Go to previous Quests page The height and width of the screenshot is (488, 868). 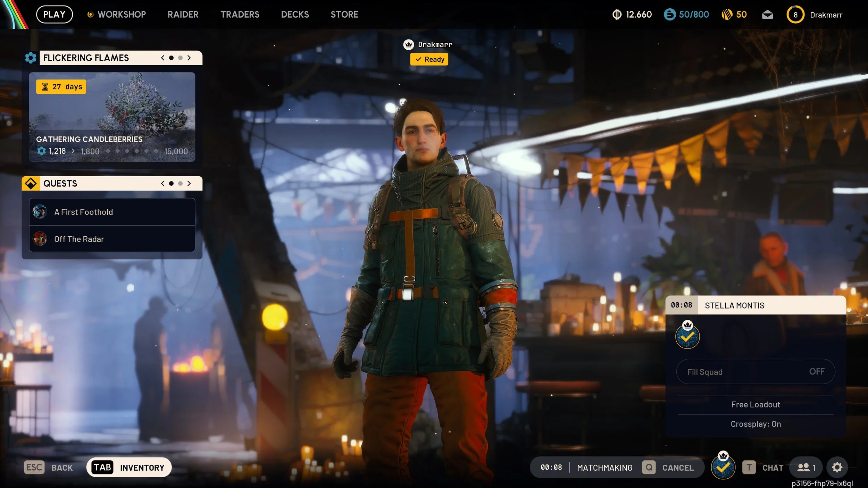pos(162,183)
